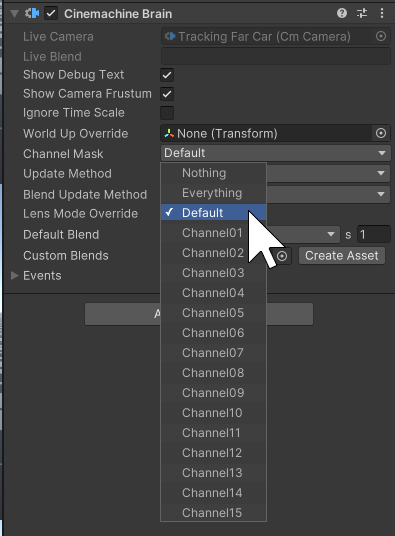This screenshot has height=536, width=395.
Task: Open the Update Method dropdown arrow
Action: [381, 173]
